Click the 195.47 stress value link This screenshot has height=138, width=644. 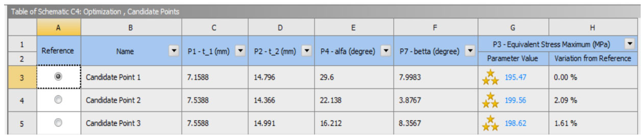pyautogui.click(x=515, y=77)
